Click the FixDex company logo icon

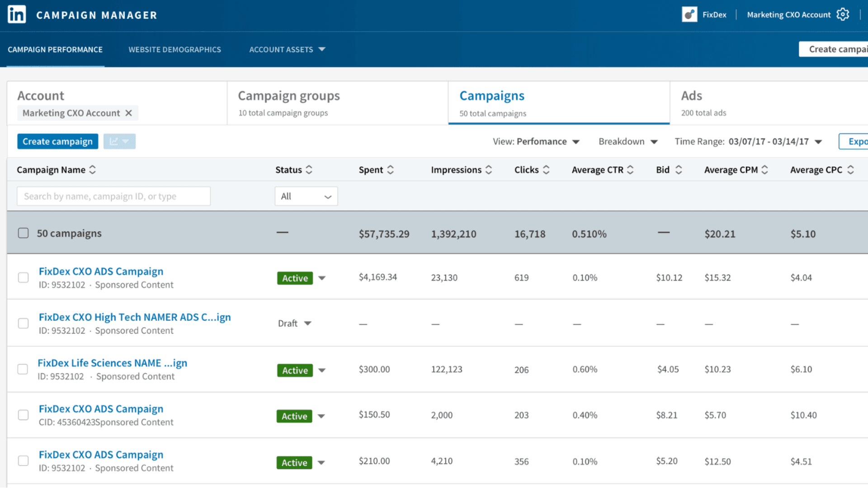tap(689, 14)
